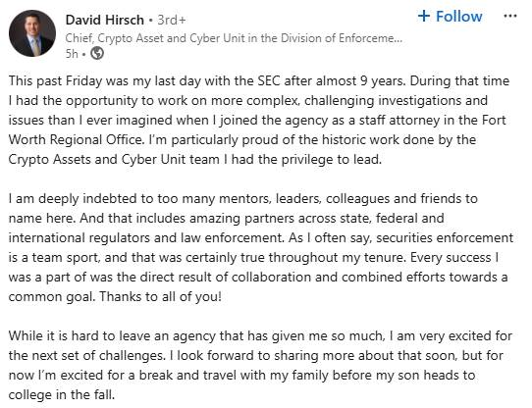Click the truncated ellipsis ending the headline
Viewport: 532px width, 408px height.
point(398,40)
